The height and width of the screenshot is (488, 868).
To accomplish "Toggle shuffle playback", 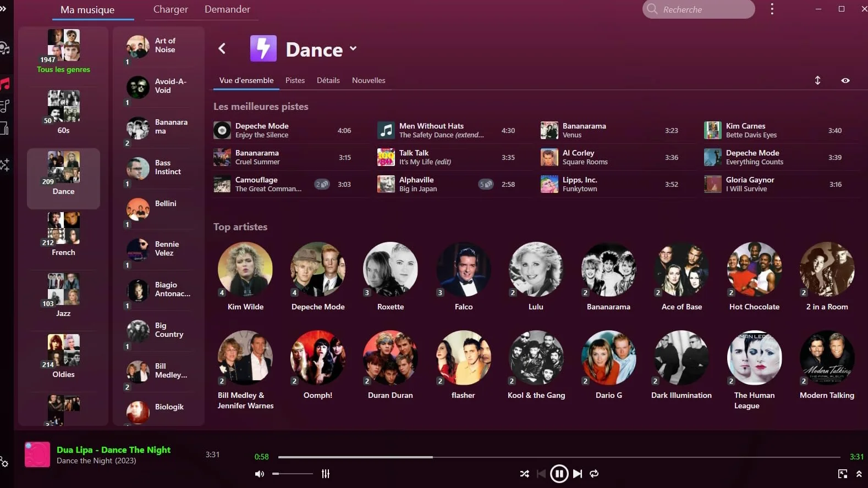I will pos(524,474).
